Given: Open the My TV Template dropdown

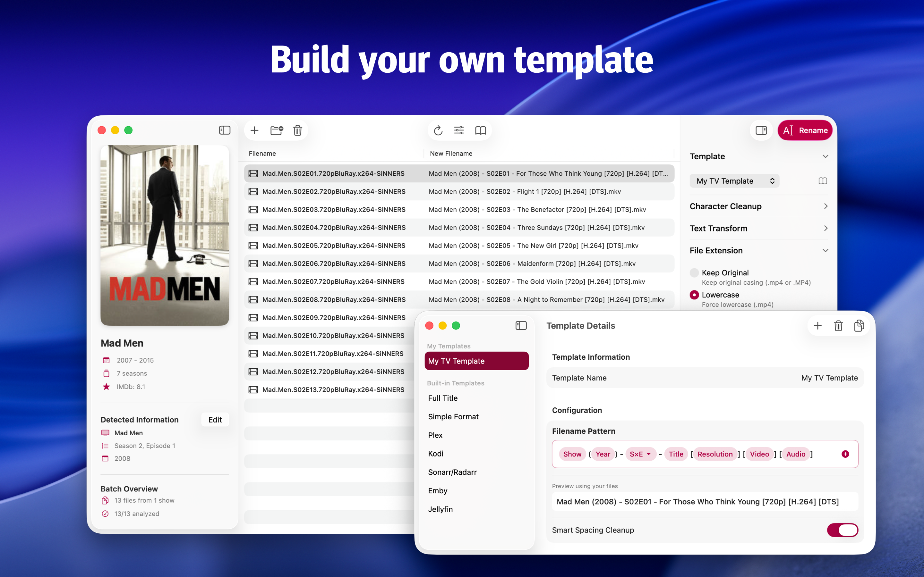Looking at the screenshot, I should 735,181.
